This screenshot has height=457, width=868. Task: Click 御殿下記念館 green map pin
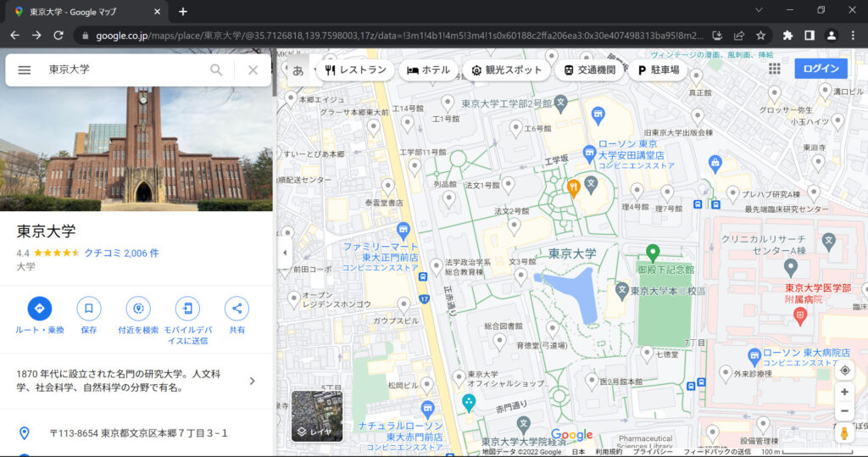point(653,254)
